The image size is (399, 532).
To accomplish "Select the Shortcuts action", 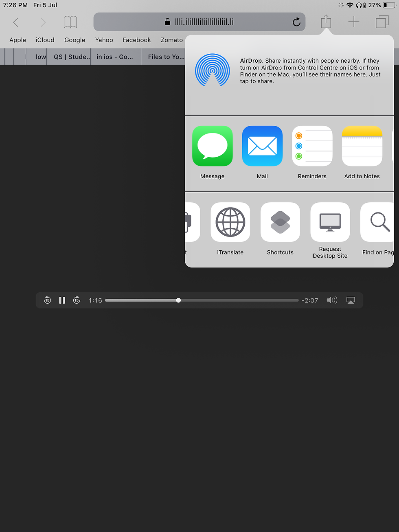I will pos(280,222).
